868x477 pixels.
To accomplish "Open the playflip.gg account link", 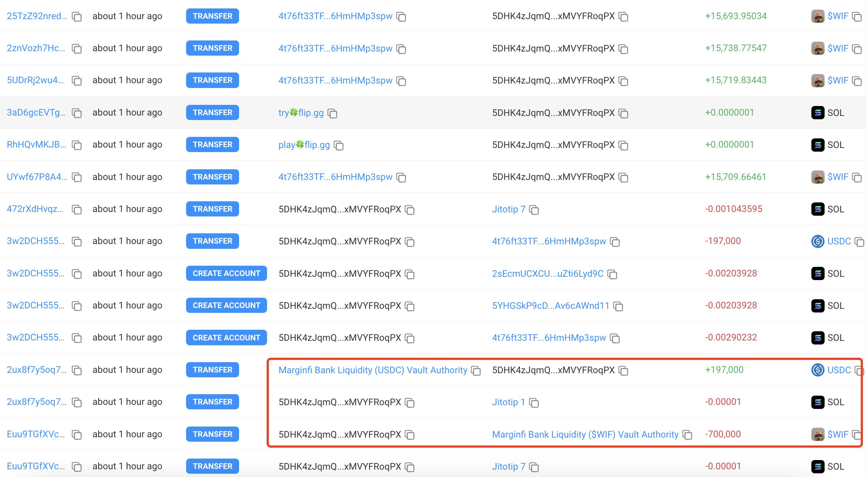I will tap(304, 145).
